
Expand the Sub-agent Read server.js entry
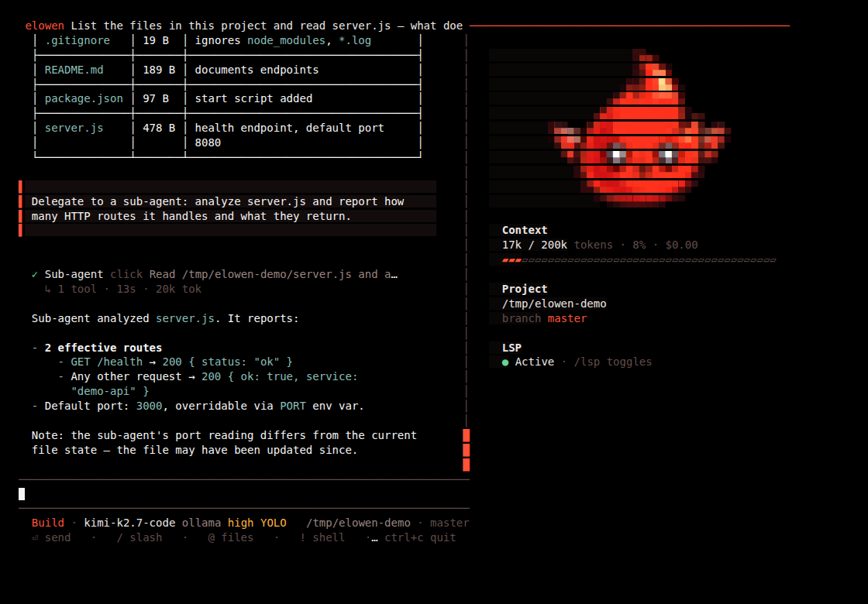pyautogui.click(x=215, y=274)
